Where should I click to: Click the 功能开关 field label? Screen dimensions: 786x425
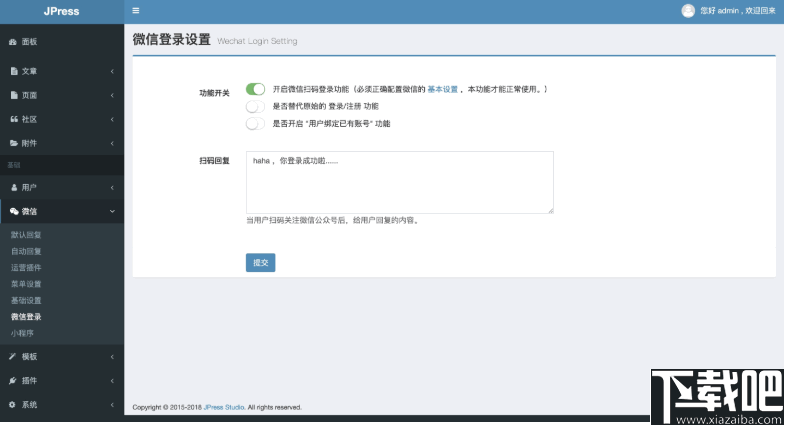tap(215, 93)
